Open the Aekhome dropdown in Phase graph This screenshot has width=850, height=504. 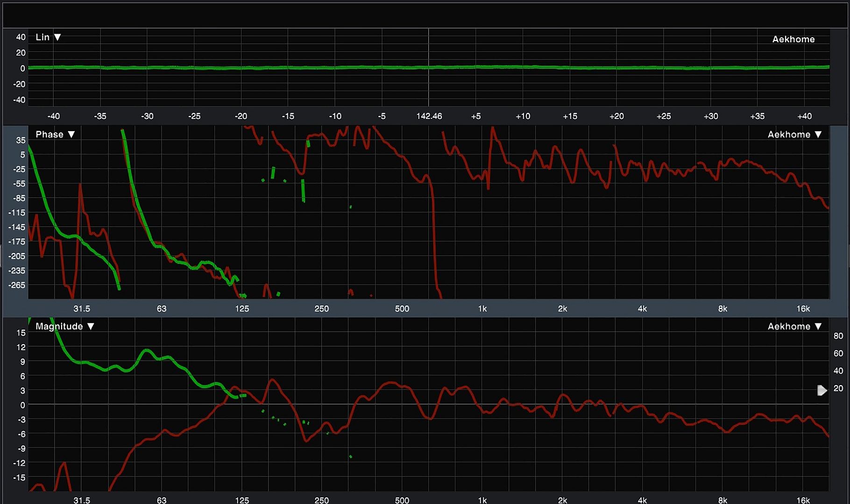(794, 134)
